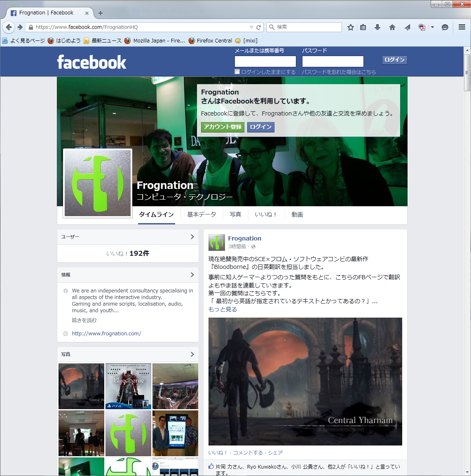Click the ログイン button in the header
Image resolution: width=471 pixels, height=476 pixels.
[x=395, y=60]
